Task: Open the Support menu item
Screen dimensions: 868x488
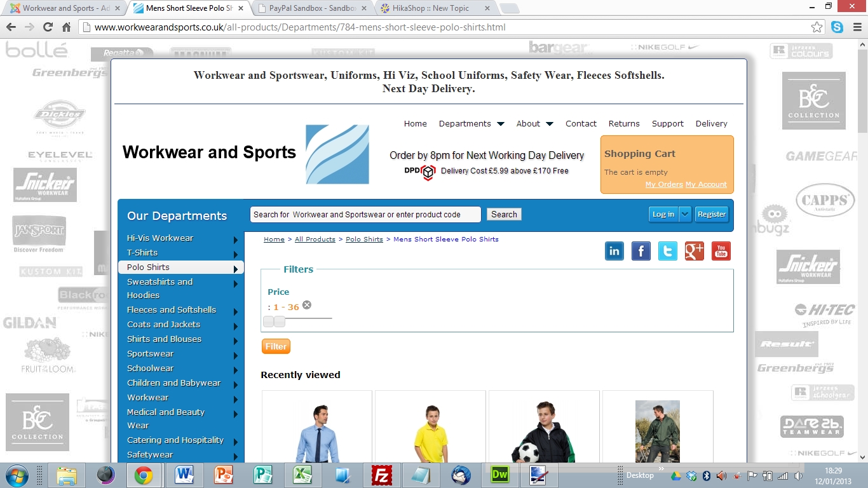Action: tap(668, 124)
